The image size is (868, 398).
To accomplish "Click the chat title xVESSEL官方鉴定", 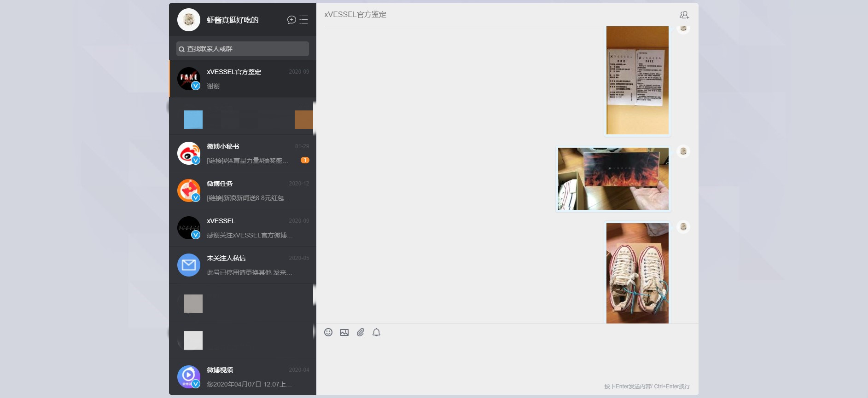I will (355, 15).
